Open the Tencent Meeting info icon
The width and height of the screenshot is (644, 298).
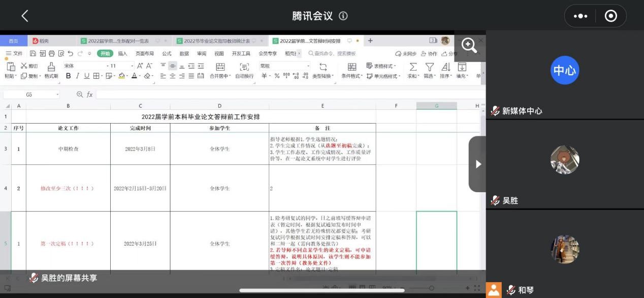pyautogui.click(x=343, y=16)
